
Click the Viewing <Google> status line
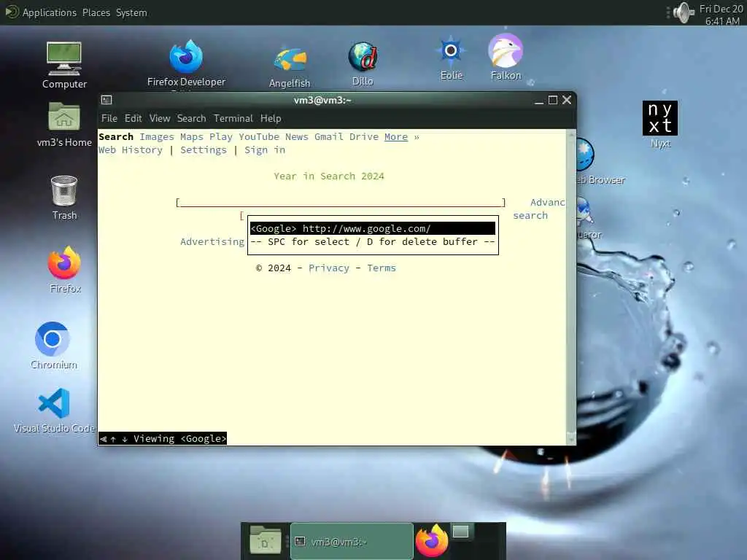163,438
